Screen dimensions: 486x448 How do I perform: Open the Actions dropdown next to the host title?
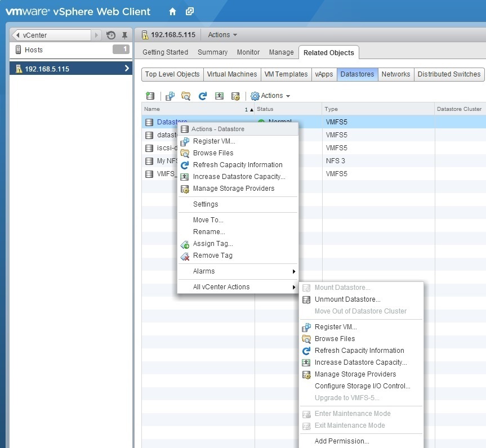point(222,35)
